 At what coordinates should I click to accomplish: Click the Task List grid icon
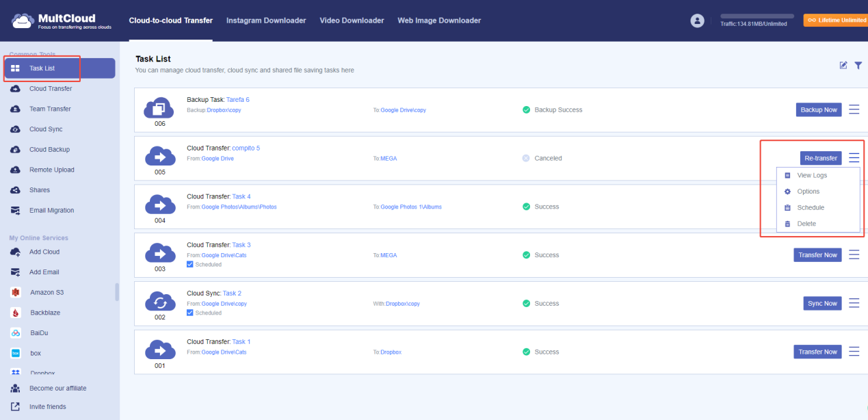coord(15,68)
